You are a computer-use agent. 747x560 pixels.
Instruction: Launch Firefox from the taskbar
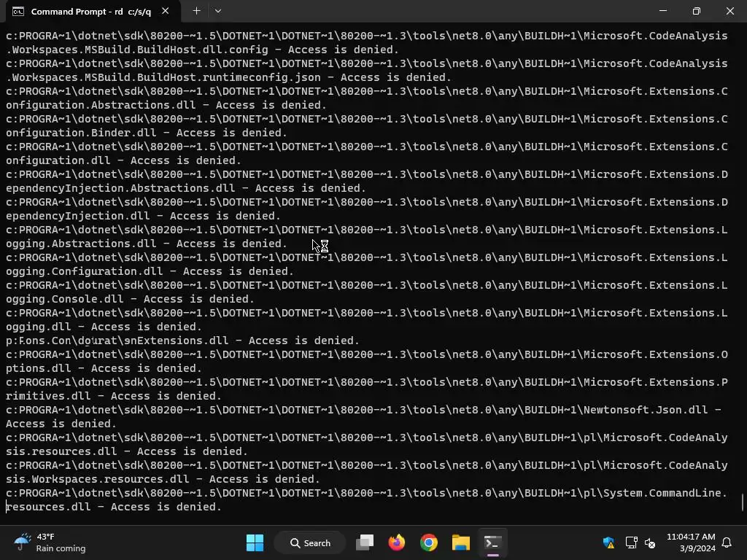click(x=397, y=542)
